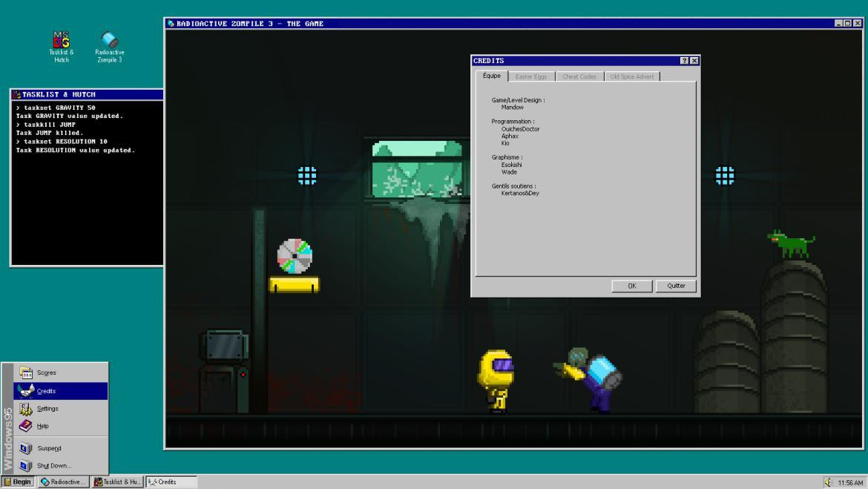Click the speaker volume icon in system tray
This screenshot has height=489, width=868.
828,482
